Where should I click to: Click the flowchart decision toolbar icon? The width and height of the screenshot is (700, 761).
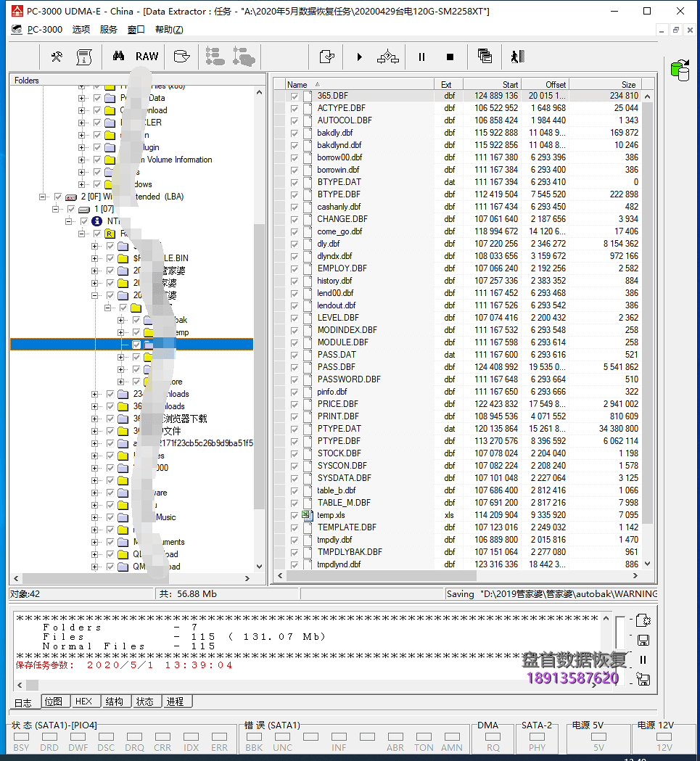(x=388, y=57)
